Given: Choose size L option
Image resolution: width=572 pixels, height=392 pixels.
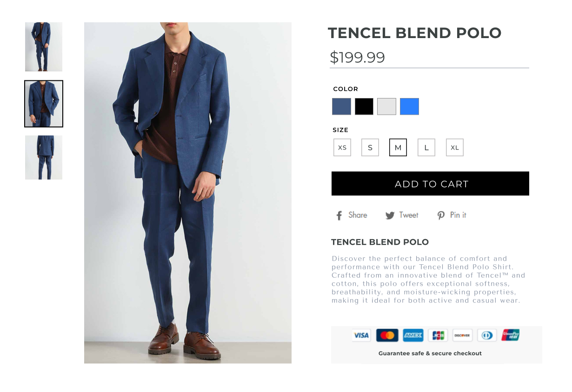Looking at the screenshot, I should tap(426, 148).
